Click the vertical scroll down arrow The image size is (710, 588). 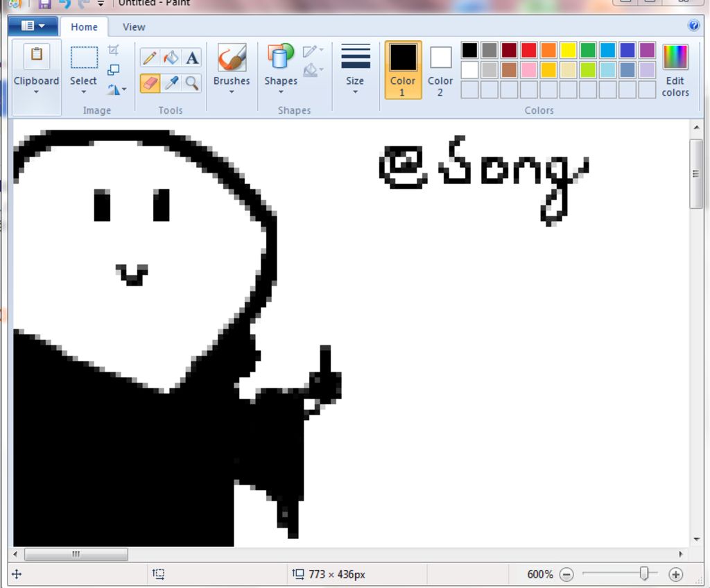click(x=696, y=539)
